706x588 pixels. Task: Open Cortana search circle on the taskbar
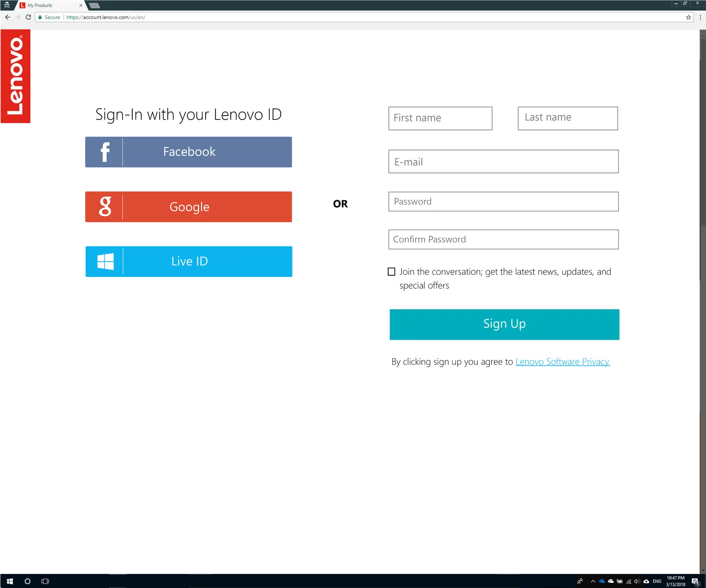[x=27, y=581]
